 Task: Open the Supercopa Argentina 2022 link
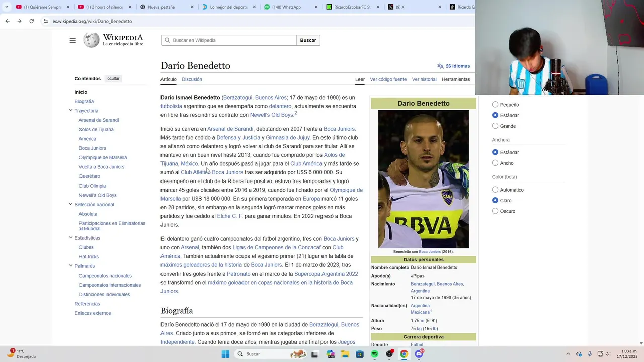[x=326, y=274]
